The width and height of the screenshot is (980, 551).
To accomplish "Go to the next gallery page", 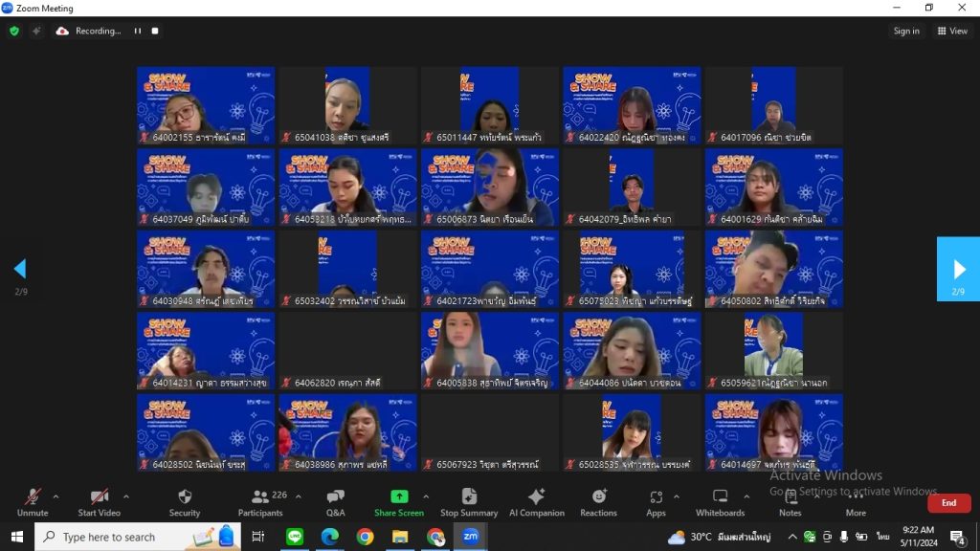I will (x=958, y=269).
